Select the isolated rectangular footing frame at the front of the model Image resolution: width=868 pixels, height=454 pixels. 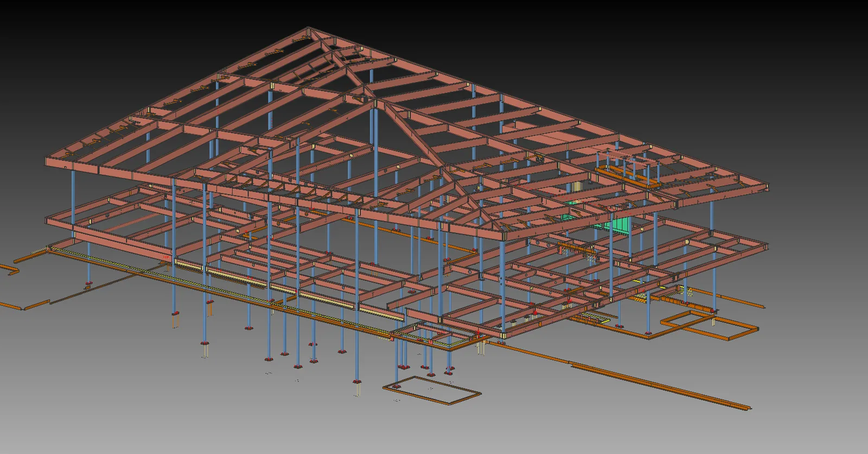(432, 391)
